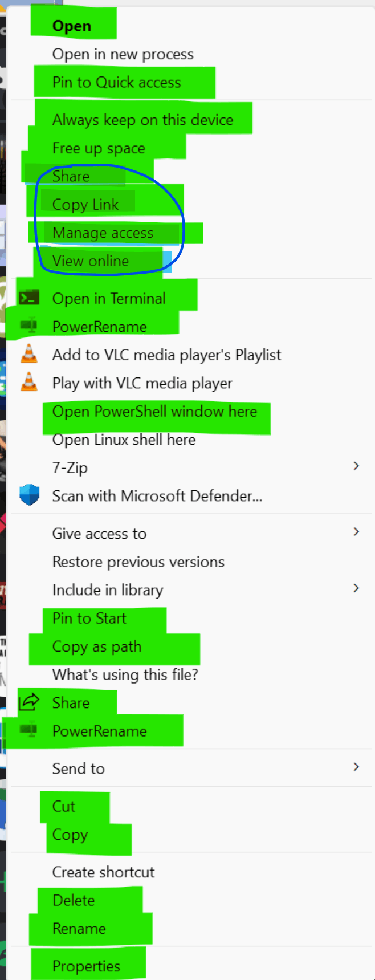Viewport: 375px width, 980px height.
Task: Click the share arrow icon near Pin to Start
Action: (x=29, y=702)
